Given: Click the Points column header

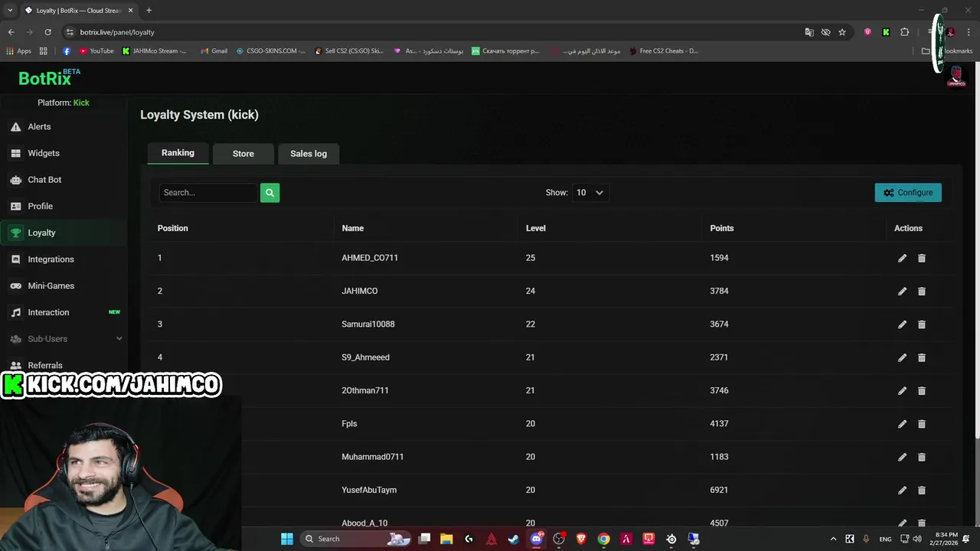Looking at the screenshot, I should pos(721,228).
